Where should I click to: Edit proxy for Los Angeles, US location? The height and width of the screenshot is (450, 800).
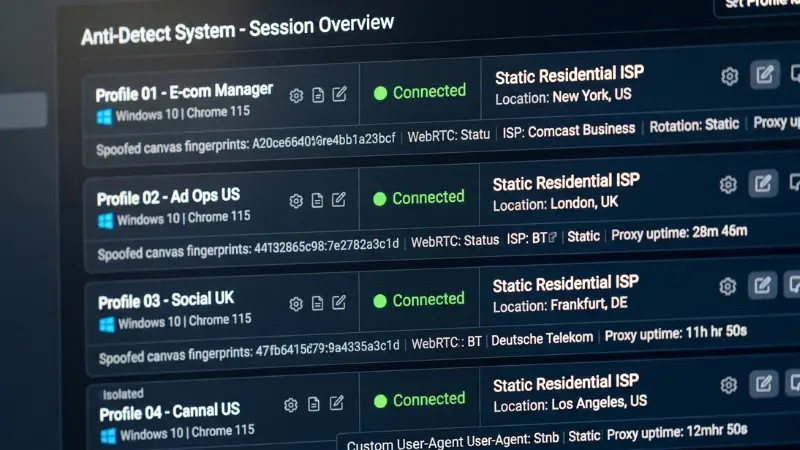763,384
